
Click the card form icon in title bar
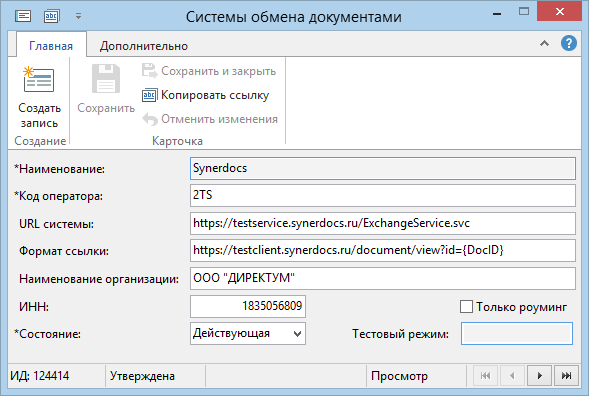23,16
